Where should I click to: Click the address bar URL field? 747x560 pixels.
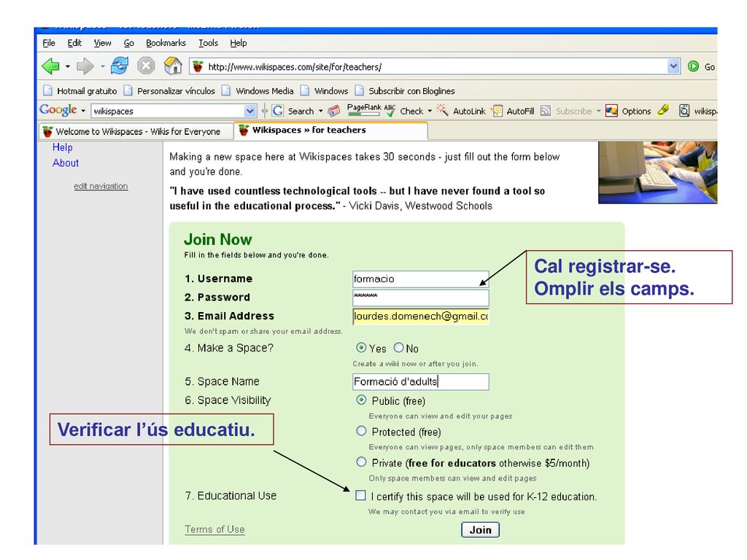click(x=435, y=66)
